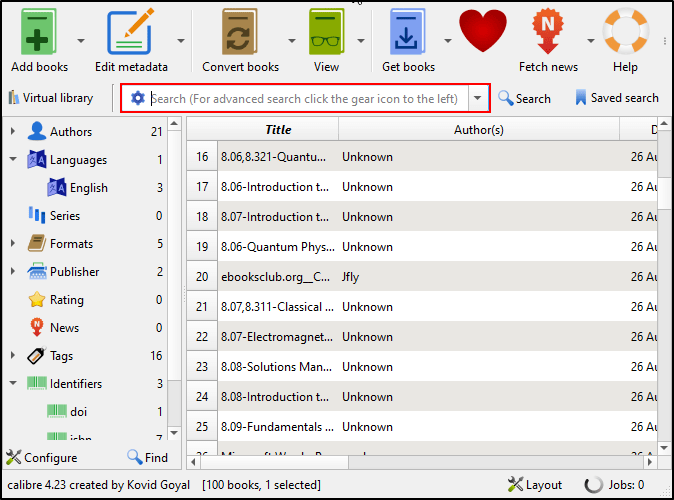Click the Add books icon
This screenshot has width=674, height=500.
coord(38,32)
